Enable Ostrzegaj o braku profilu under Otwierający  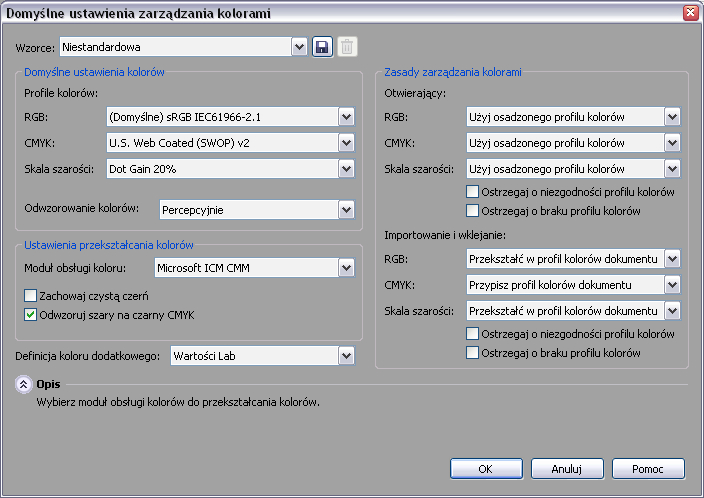(x=473, y=211)
